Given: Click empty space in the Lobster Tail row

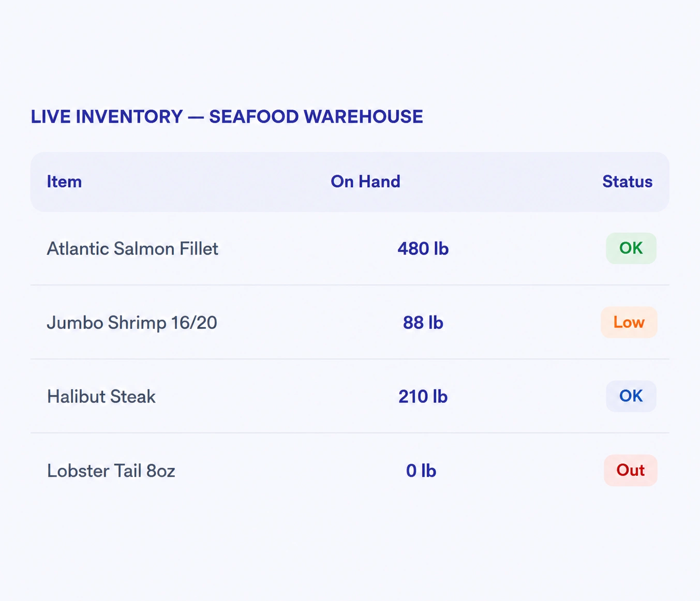Looking at the screenshot, I should tap(290, 471).
